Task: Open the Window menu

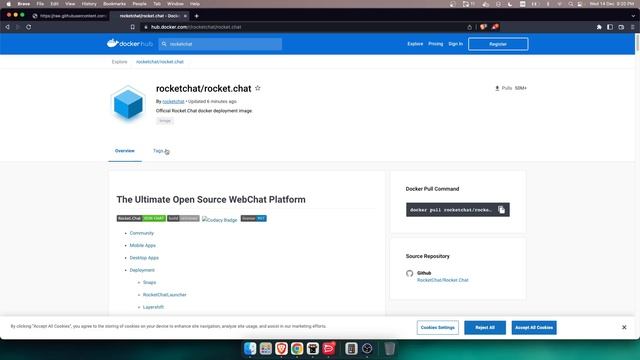Action: [x=175, y=4]
